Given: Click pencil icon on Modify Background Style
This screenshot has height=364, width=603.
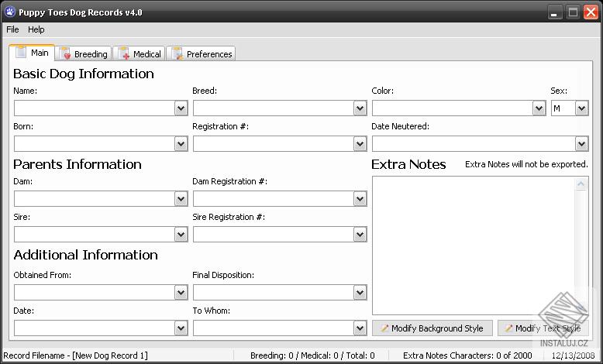Looking at the screenshot, I should pyautogui.click(x=384, y=328).
